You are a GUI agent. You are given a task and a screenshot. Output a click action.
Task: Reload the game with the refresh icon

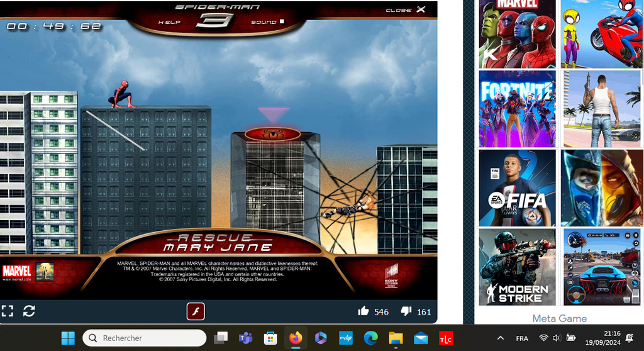(29, 311)
